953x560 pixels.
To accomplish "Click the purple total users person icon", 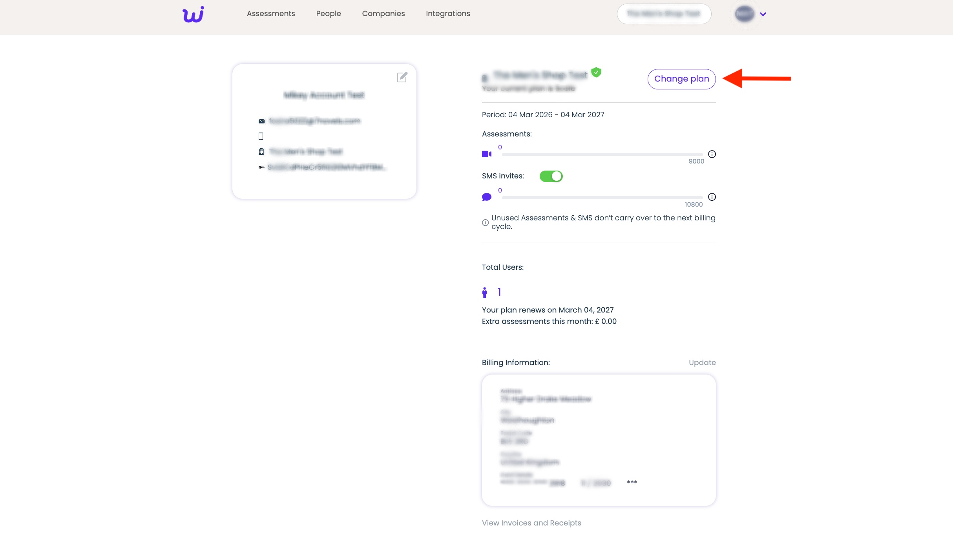I will (x=485, y=293).
